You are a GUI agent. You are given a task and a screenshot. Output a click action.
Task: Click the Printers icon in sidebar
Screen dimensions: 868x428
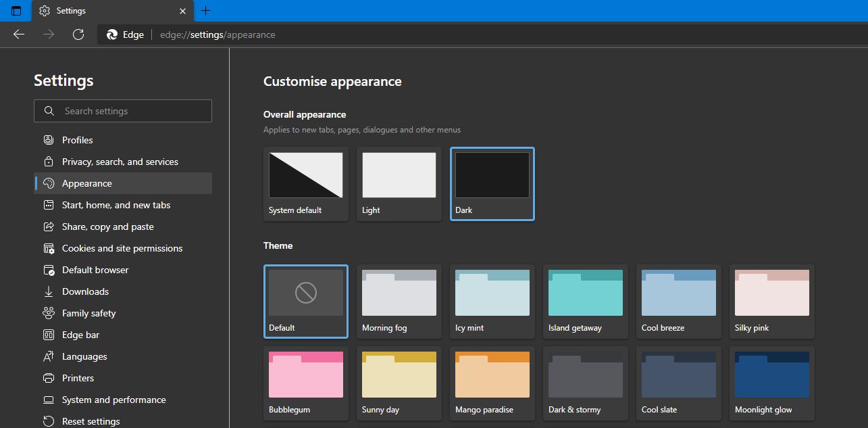(49, 378)
